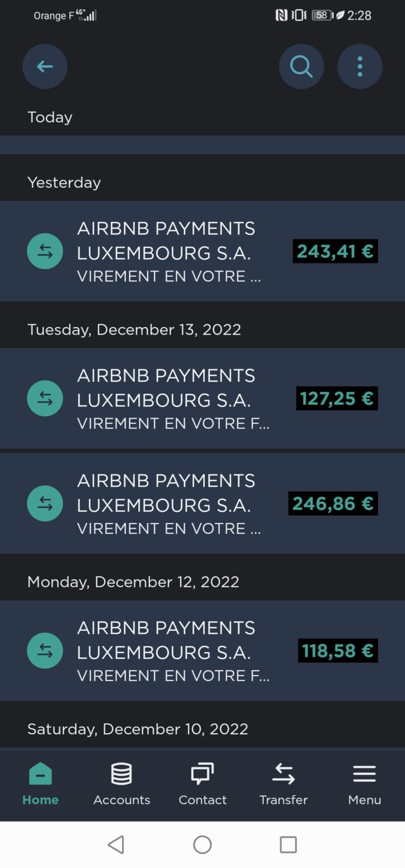
Task: Tap the transfer icon on the 243,41 € transaction
Action: [45, 251]
